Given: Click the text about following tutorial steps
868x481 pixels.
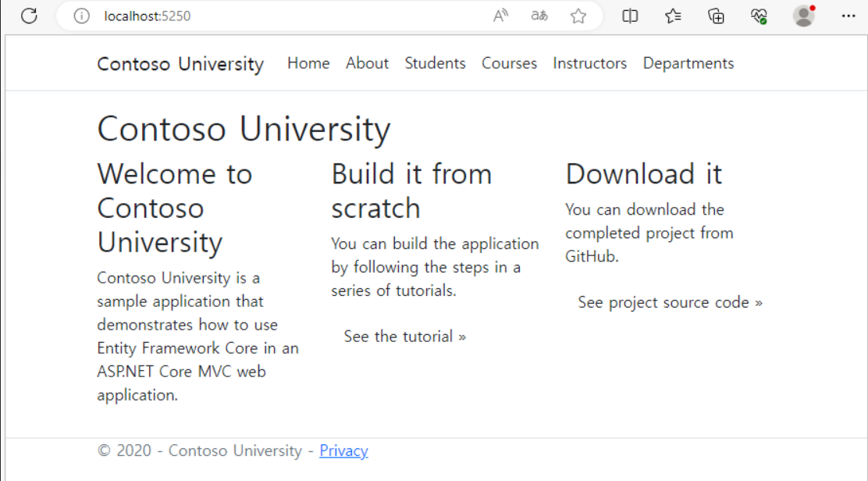Looking at the screenshot, I should point(435,267).
